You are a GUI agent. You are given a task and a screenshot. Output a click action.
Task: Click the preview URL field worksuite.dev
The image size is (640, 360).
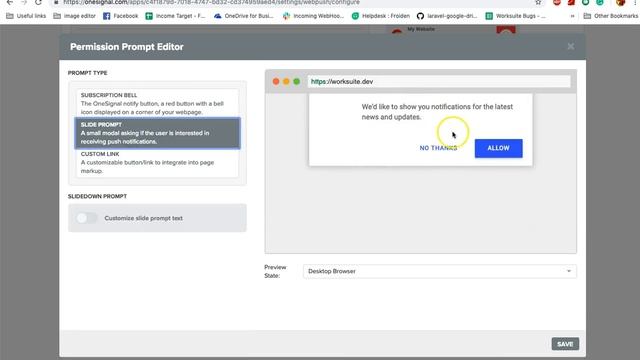coord(439,82)
